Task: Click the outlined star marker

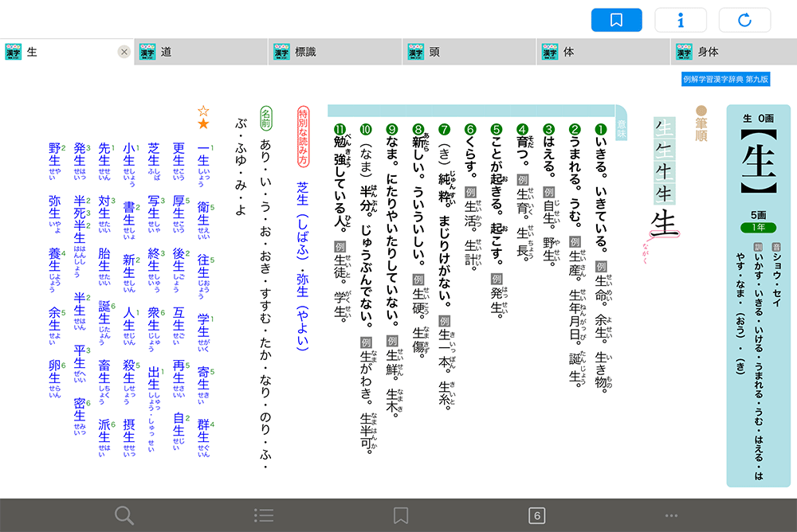Action: [x=203, y=111]
